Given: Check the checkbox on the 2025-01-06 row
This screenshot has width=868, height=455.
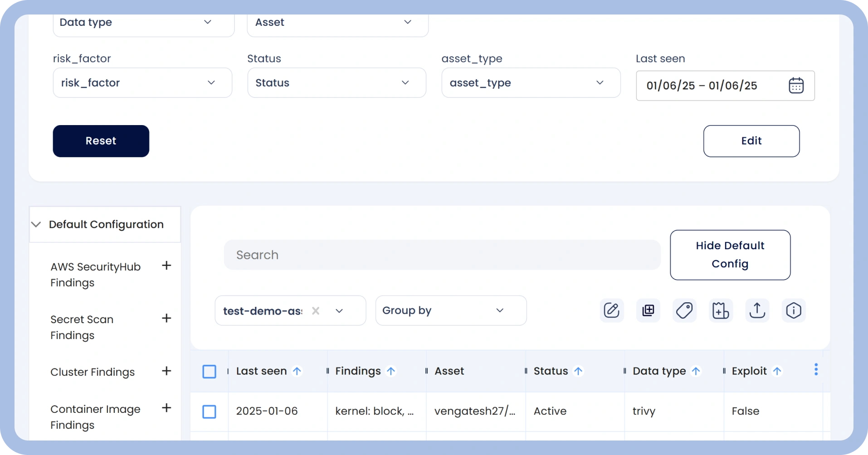Looking at the screenshot, I should click(210, 411).
